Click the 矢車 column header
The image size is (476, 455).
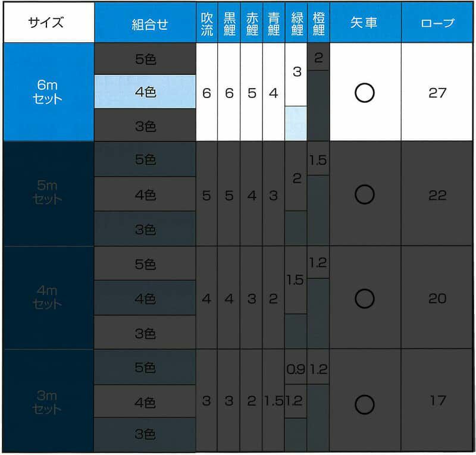tap(364, 24)
